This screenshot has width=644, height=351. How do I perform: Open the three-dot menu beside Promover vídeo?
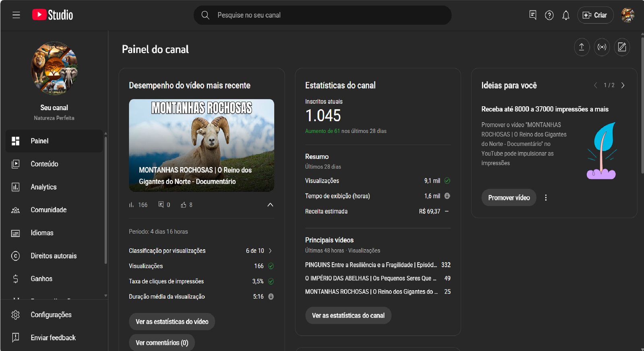546,198
